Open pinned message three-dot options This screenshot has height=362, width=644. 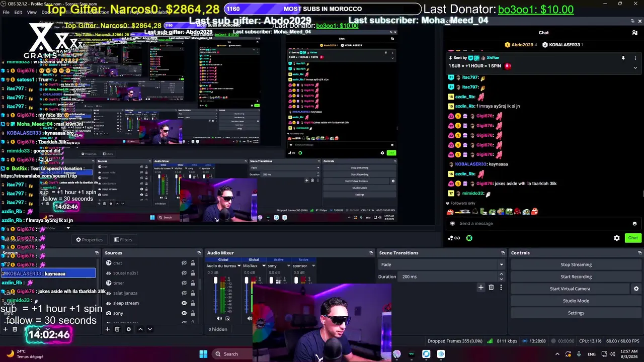click(x=635, y=58)
